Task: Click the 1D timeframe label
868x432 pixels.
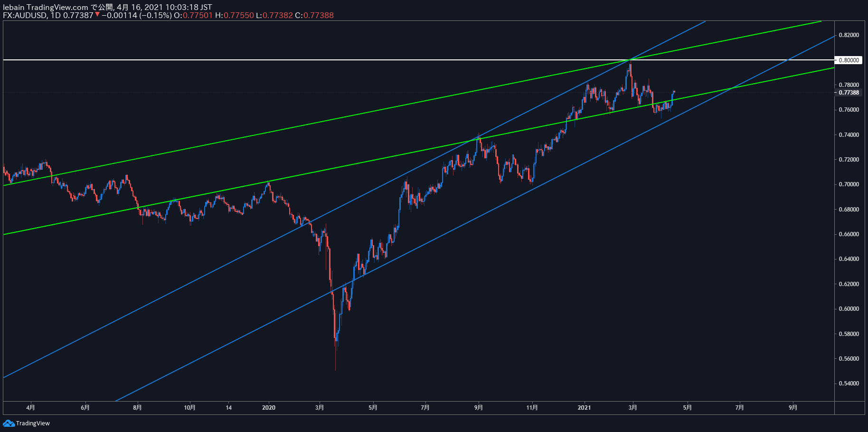Action: [56, 15]
